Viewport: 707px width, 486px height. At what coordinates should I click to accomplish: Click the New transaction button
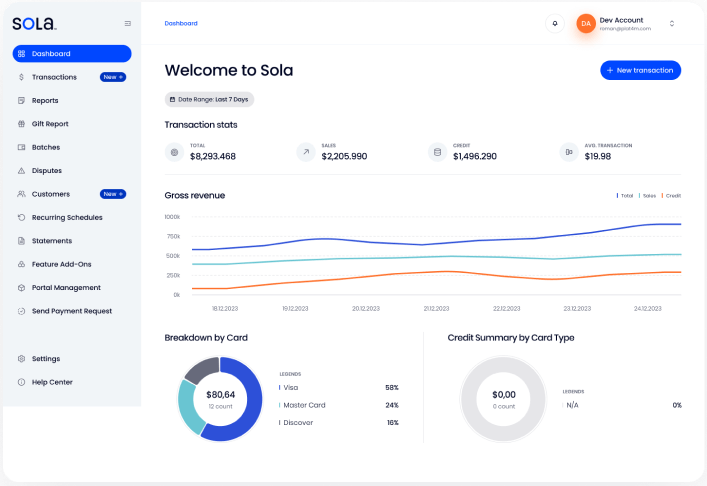[x=640, y=70]
